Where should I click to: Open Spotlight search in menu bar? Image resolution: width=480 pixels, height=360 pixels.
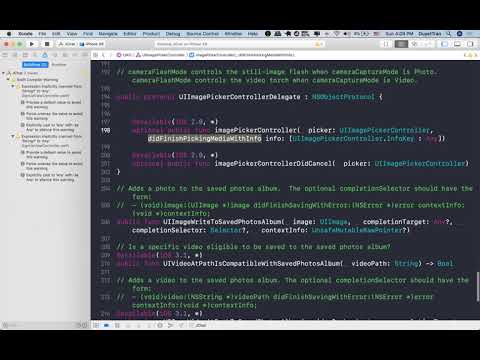click(x=449, y=34)
